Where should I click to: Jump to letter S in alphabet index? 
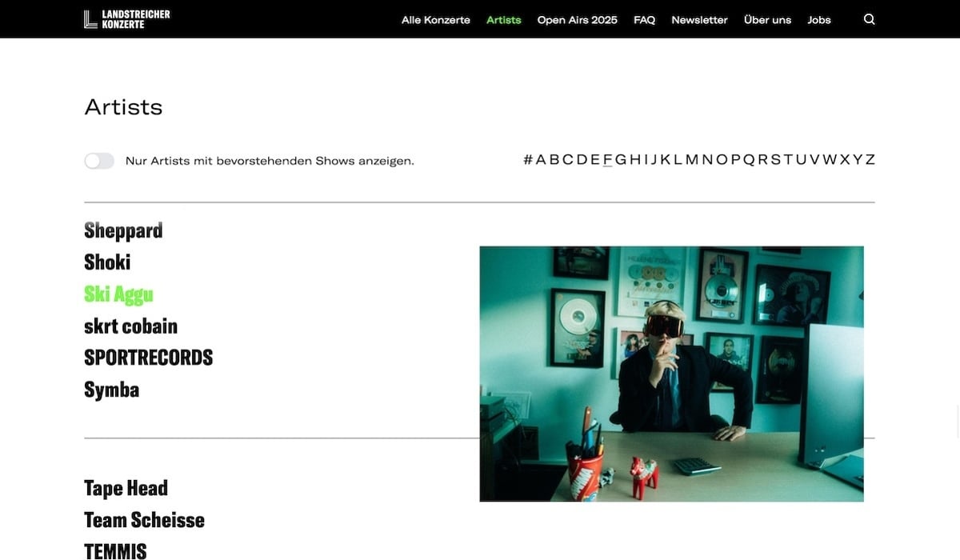[775, 159]
